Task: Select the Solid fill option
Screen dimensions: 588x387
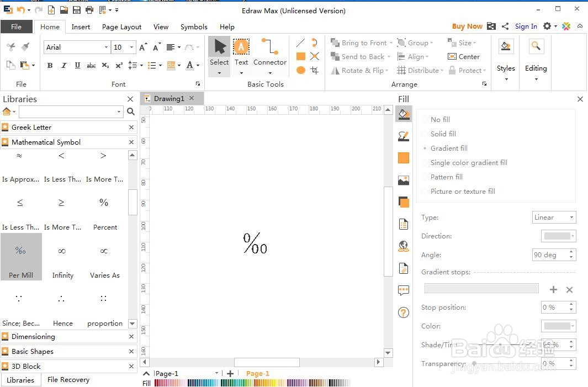Action: 439,134
